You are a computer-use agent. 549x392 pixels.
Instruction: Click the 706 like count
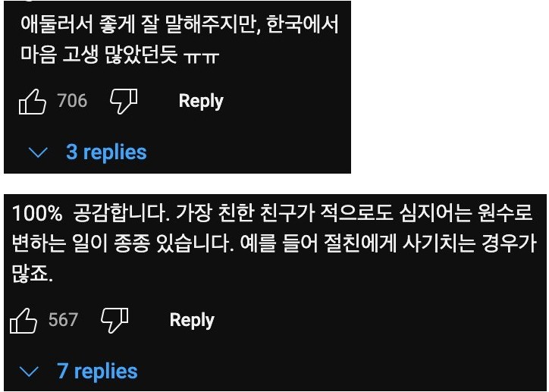point(73,102)
